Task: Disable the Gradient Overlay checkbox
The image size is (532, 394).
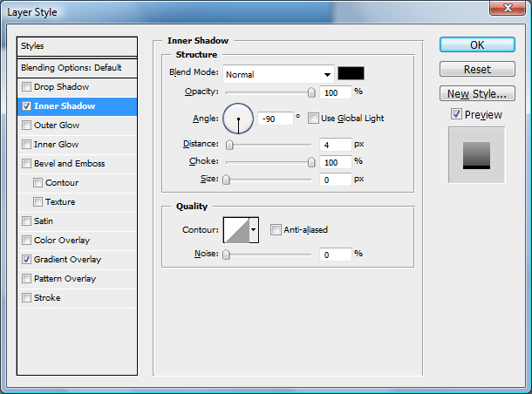Action: (x=27, y=260)
